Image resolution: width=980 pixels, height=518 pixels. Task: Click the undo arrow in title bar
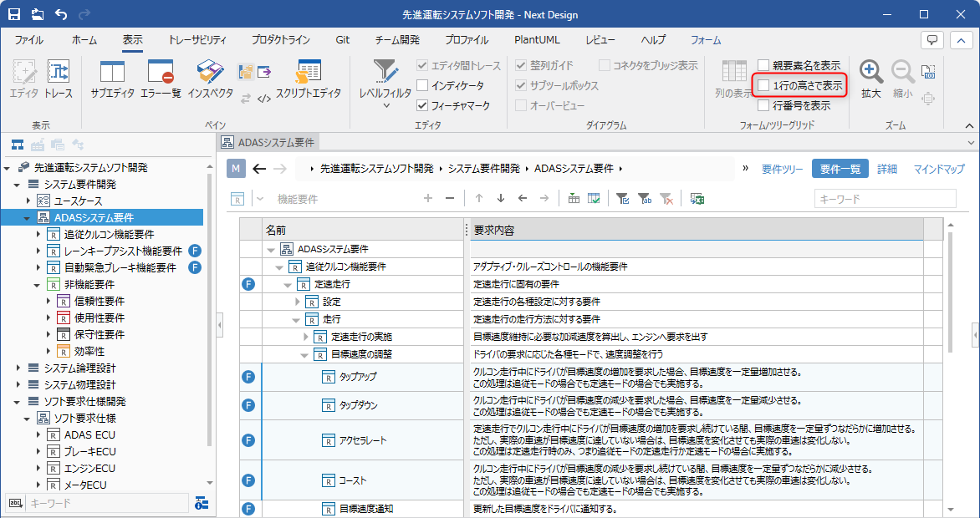click(x=61, y=13)
